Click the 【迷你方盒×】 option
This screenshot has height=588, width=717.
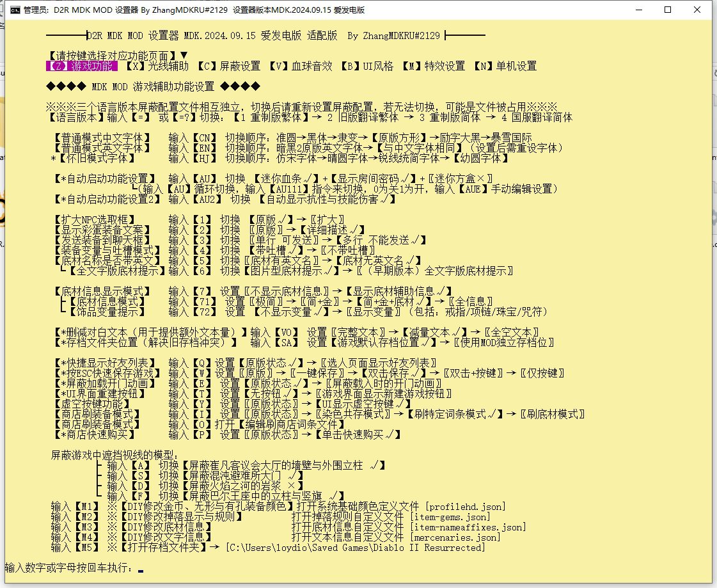point(460,179)
